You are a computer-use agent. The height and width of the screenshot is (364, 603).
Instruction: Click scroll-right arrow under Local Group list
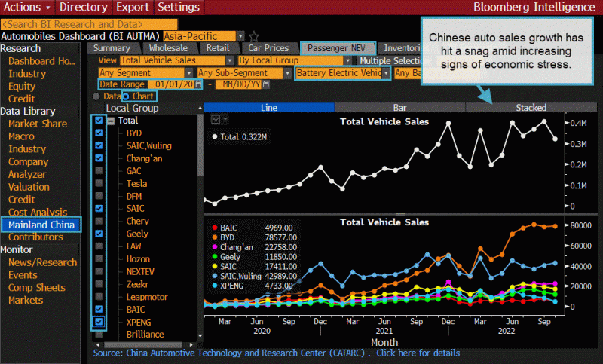coord(191,344)
